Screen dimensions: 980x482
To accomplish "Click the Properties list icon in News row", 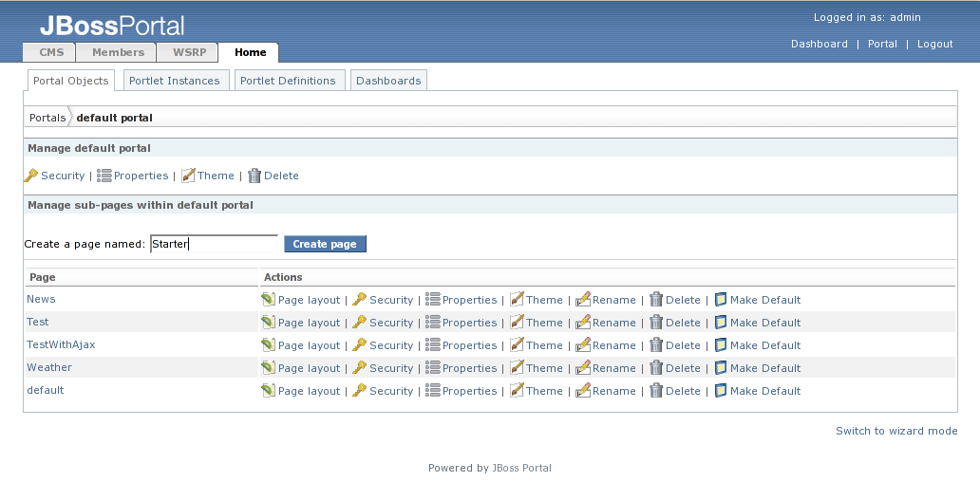I will [x=432, y=300].
